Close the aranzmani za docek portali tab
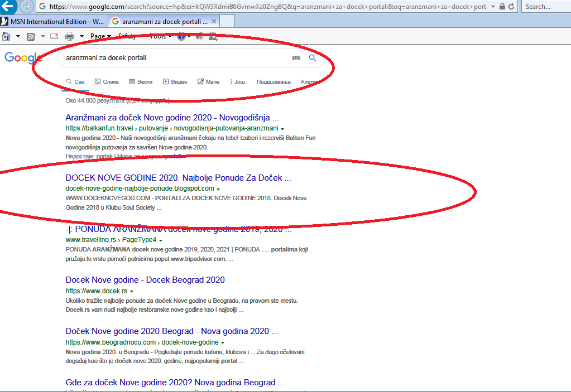 pos(214,21)
